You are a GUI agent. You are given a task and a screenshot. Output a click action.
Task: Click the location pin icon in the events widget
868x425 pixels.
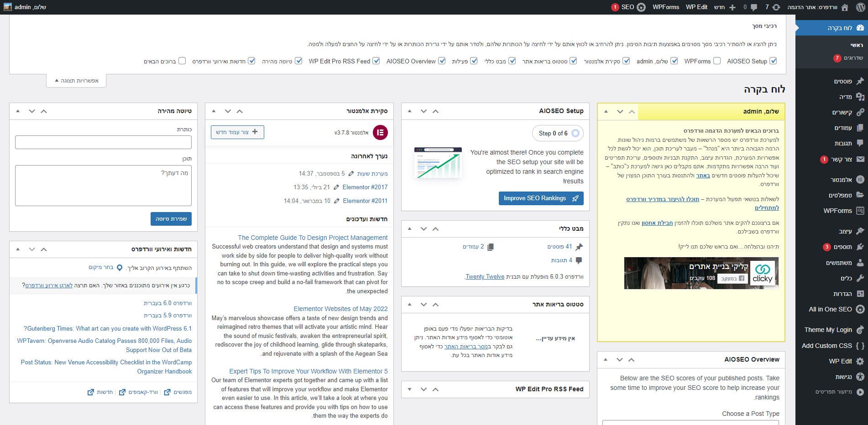tap(120, 268)
